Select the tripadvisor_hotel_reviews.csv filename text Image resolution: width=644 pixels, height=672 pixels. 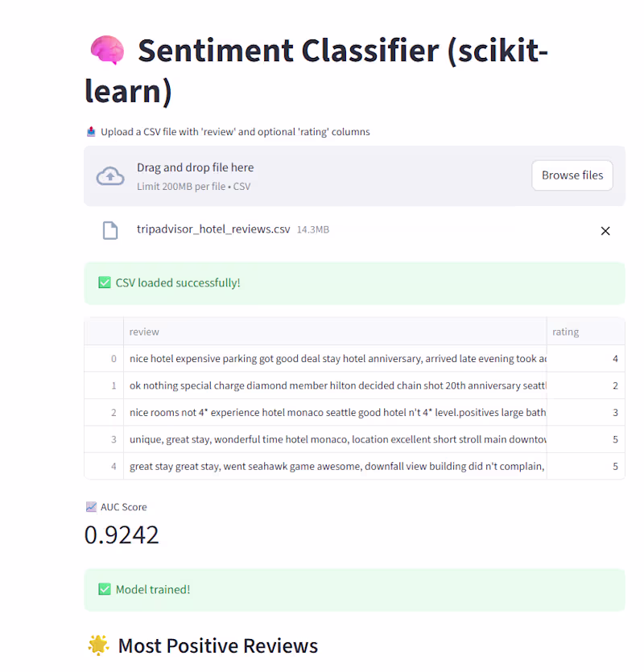pyautogui.click(x=213, y=229)
